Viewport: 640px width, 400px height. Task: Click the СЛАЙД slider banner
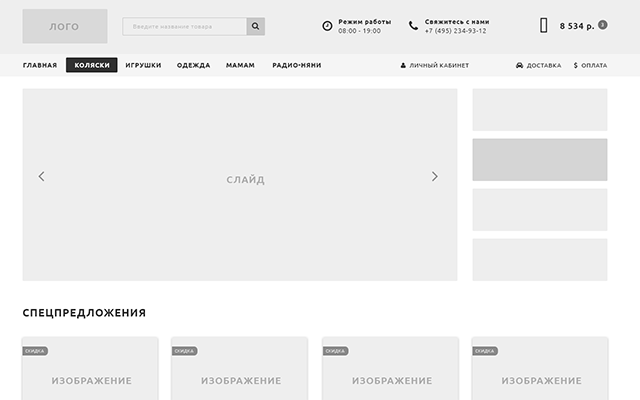point(240,185)
